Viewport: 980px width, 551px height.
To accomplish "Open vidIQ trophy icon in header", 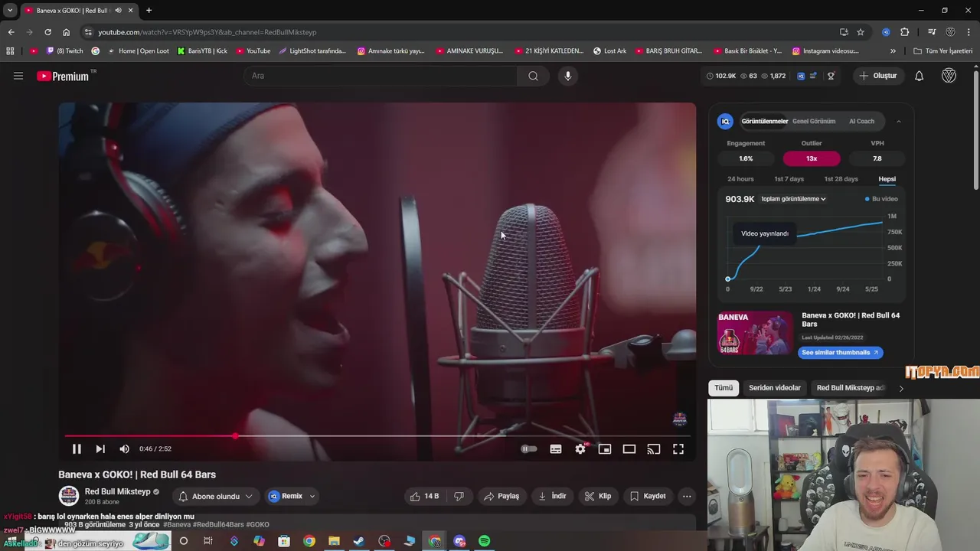I will tap(831, 76).
